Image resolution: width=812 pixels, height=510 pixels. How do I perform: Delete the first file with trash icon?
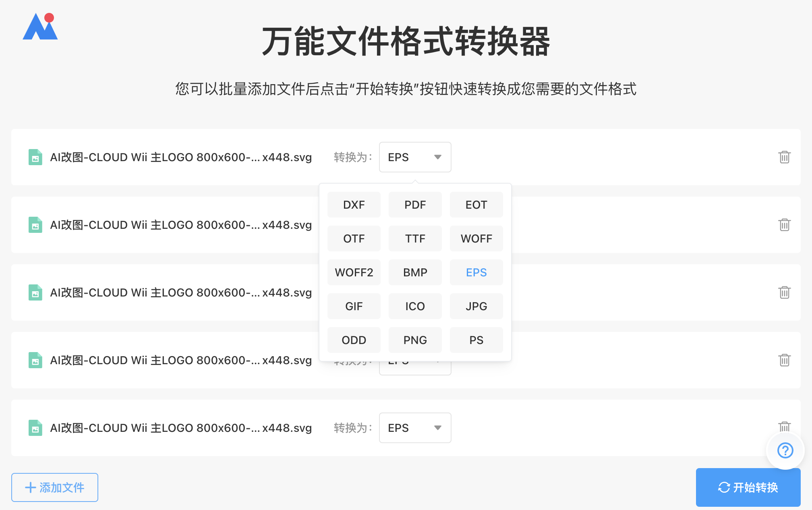(x=784, y=157)
